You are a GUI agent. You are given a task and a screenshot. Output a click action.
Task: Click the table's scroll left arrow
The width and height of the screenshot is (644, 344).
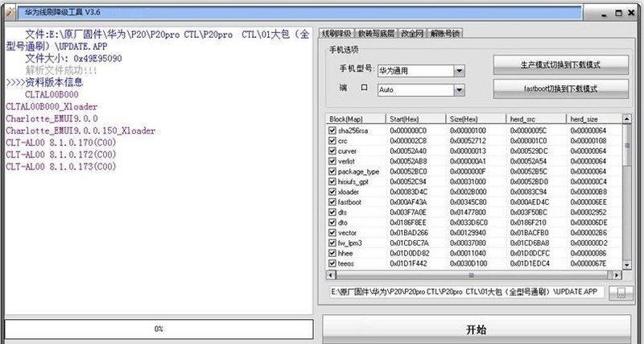[x=330, y=275]
